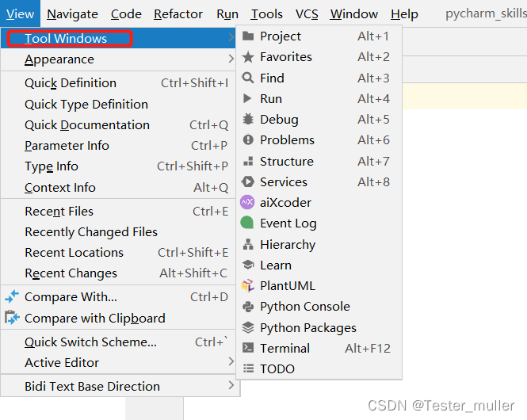This screenshot has width=527, height=420.
Task: Click the Find magnifier icon
Action: point(248,78)
